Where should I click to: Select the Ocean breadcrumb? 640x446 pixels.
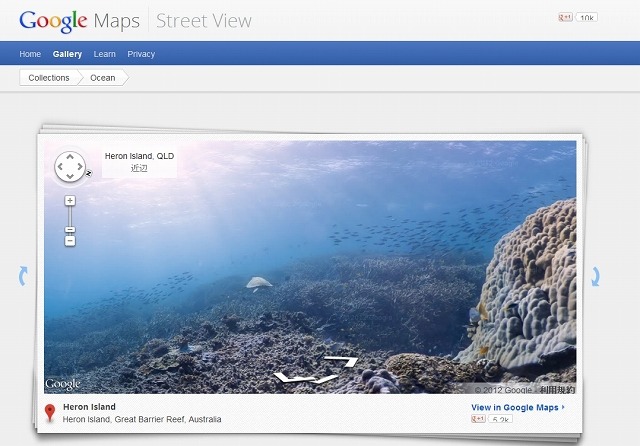(103, 78)
